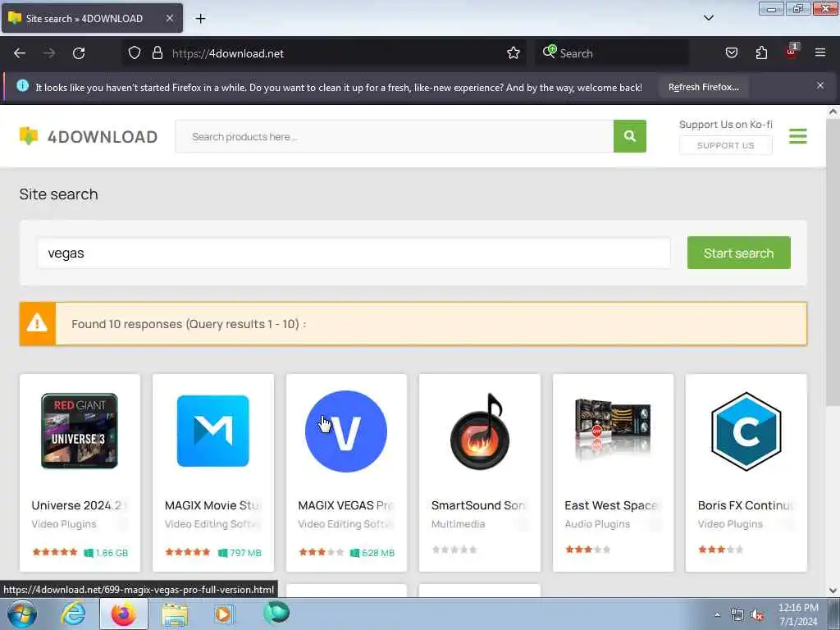
Task: Click the Firefox taskbar icon
Action: click(x=124, y=614)
